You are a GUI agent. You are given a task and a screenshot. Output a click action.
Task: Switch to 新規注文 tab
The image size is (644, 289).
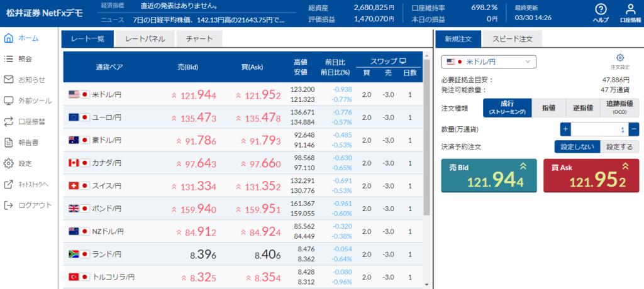click(458, 39)
